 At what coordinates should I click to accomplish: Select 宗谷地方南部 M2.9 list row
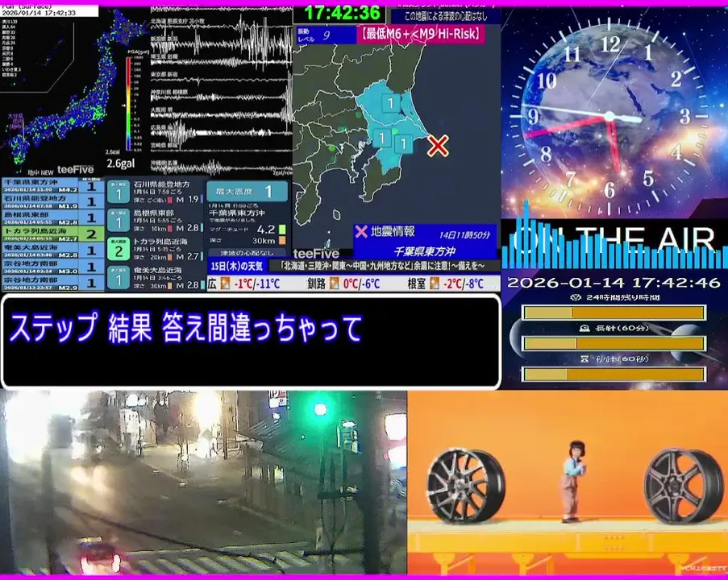(52, 283)
